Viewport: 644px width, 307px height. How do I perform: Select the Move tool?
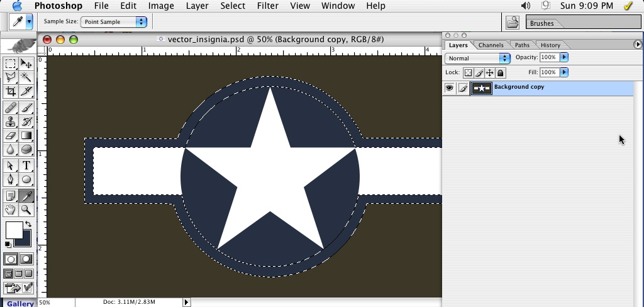[26, 64]
